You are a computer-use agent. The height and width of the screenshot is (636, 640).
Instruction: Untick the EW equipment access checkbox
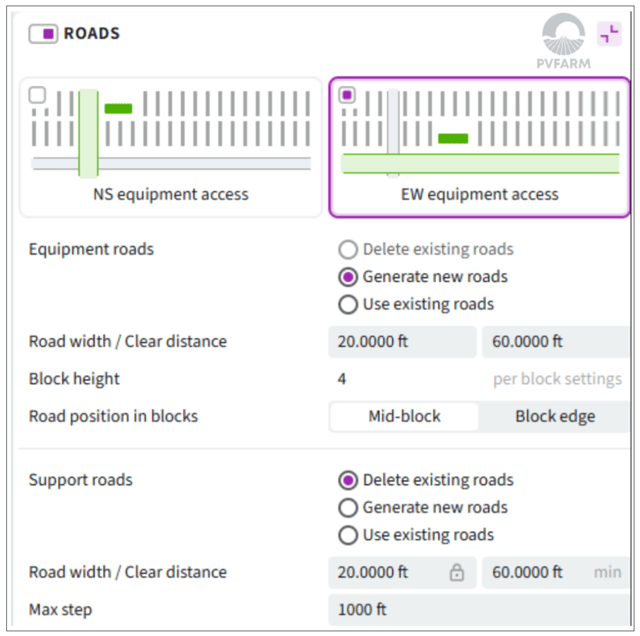point(347,95)
